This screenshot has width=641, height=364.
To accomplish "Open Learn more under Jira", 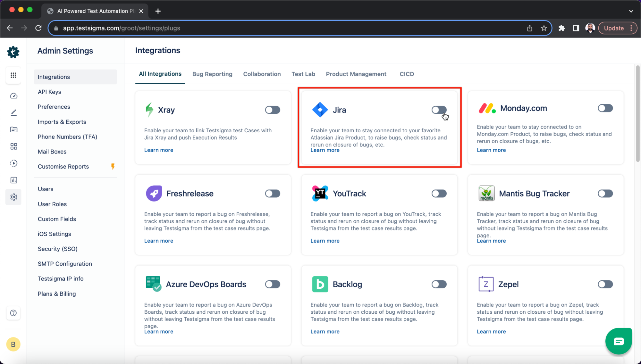I will pyautogui.click(x=325, y=150).
